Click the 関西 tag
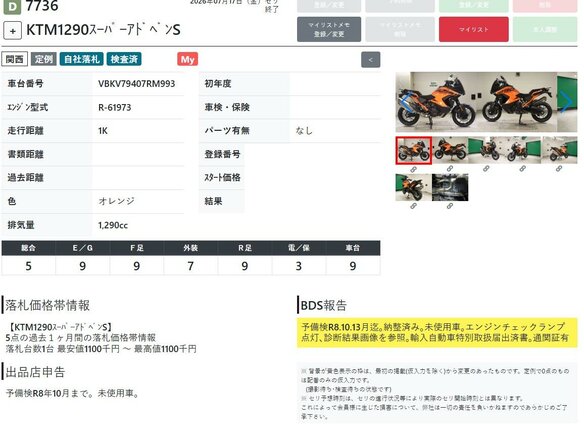584x438 pixels. point(15,59)
